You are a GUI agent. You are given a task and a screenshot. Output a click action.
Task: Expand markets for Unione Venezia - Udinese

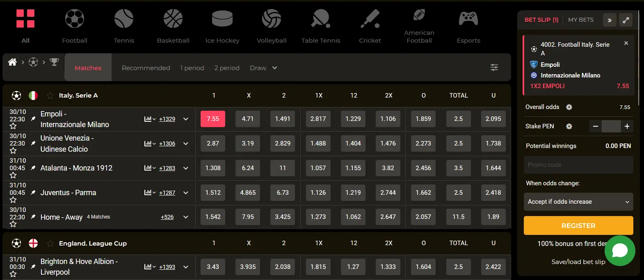point(186,143)
